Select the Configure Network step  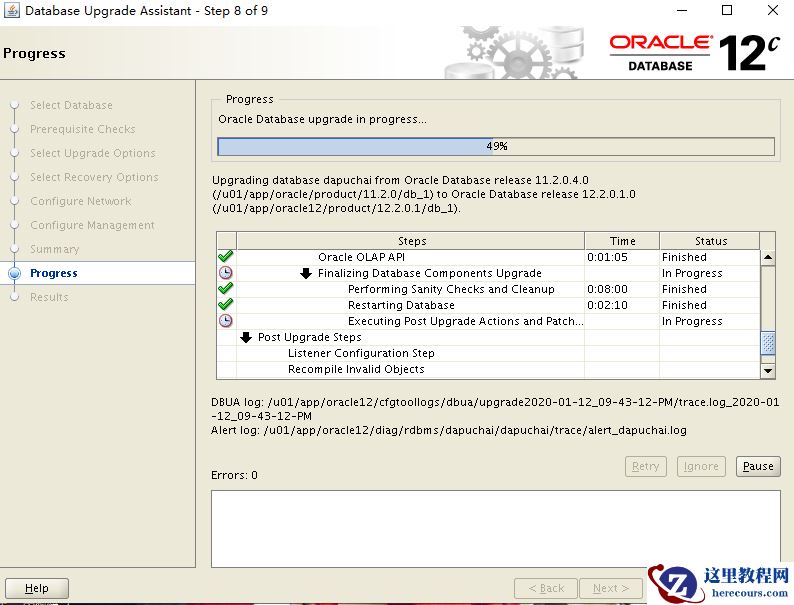pyautogui.click(x=81, y=201)
